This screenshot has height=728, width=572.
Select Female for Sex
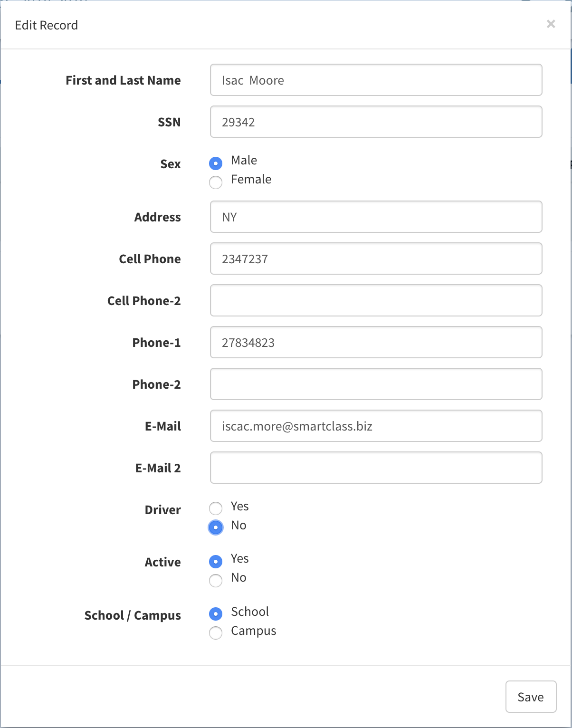(x=216, y=182)
